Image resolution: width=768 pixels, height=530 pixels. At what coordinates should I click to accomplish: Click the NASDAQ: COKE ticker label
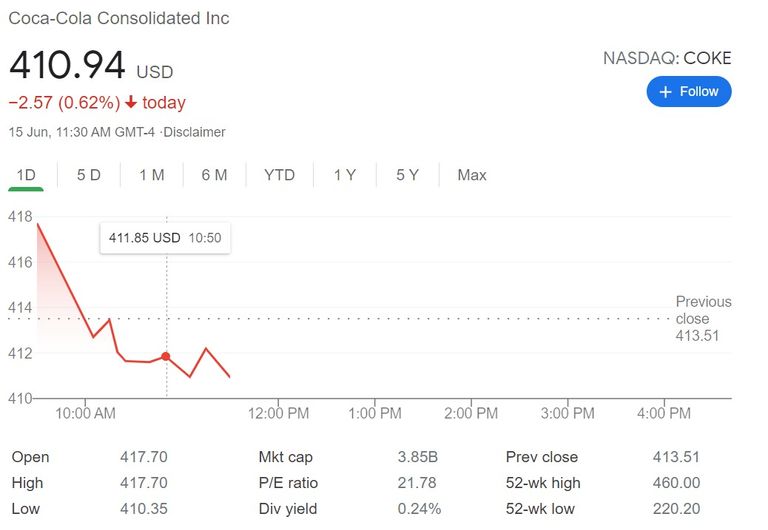tap(667, 58)
